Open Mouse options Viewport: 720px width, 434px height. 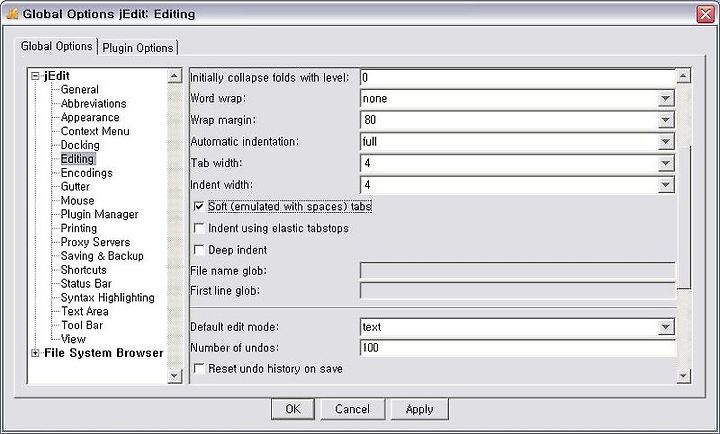pos(77,200)
